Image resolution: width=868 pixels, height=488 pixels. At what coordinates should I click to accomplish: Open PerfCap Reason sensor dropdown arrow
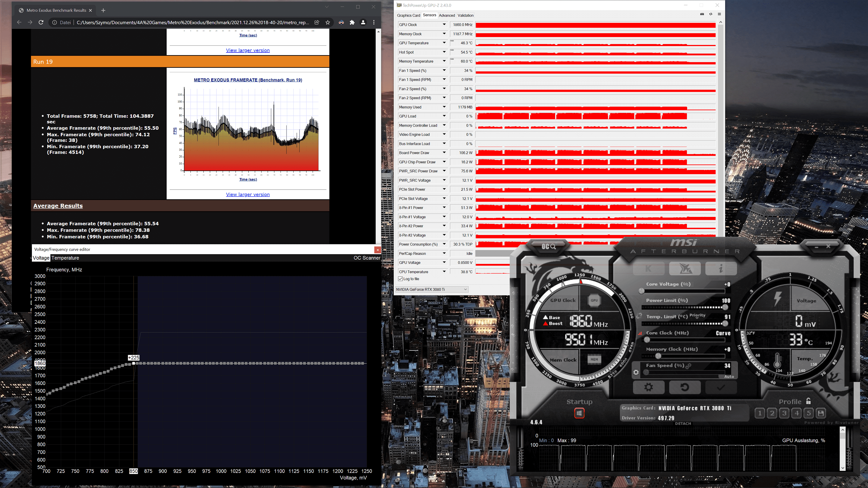[444, 253]
